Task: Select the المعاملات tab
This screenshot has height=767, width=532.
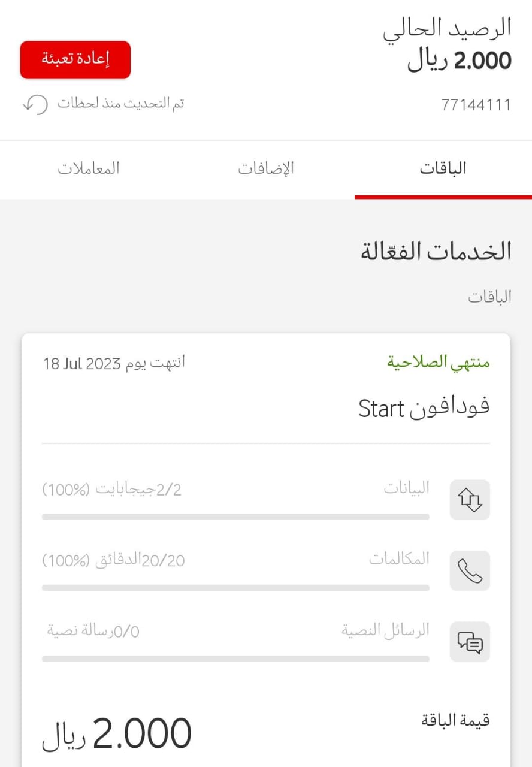Action: [89, 168]
